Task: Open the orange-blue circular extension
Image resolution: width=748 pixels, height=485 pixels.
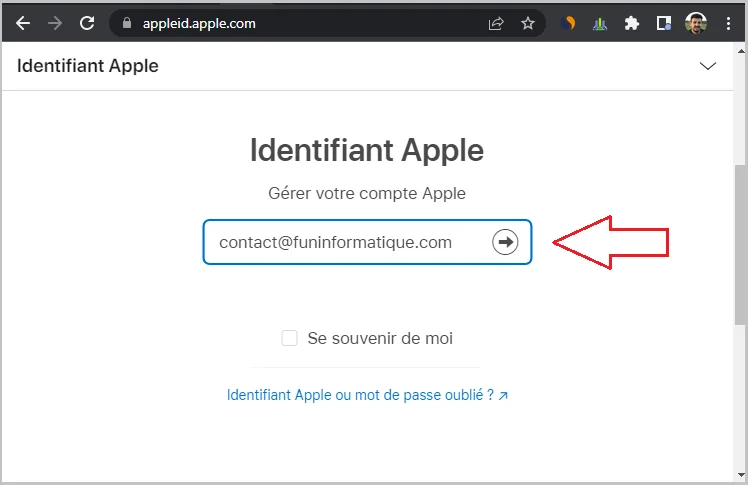Action: point(568,23)
